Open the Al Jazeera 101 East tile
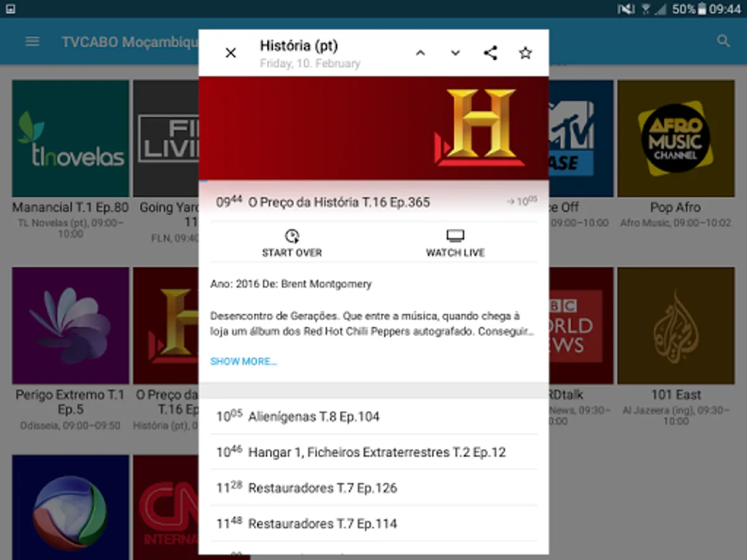The height and width of the screenshot is (560, 747). [675, 325]
